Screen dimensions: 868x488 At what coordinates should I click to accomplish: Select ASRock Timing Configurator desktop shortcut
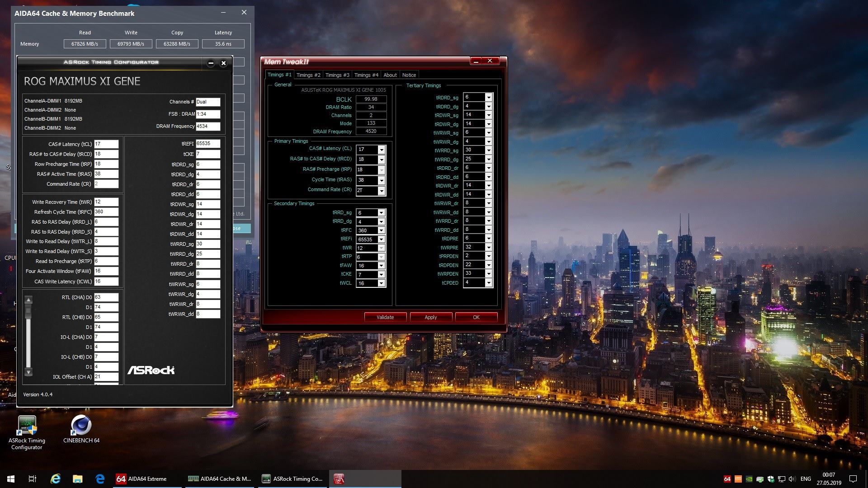[x=27, y=433]
